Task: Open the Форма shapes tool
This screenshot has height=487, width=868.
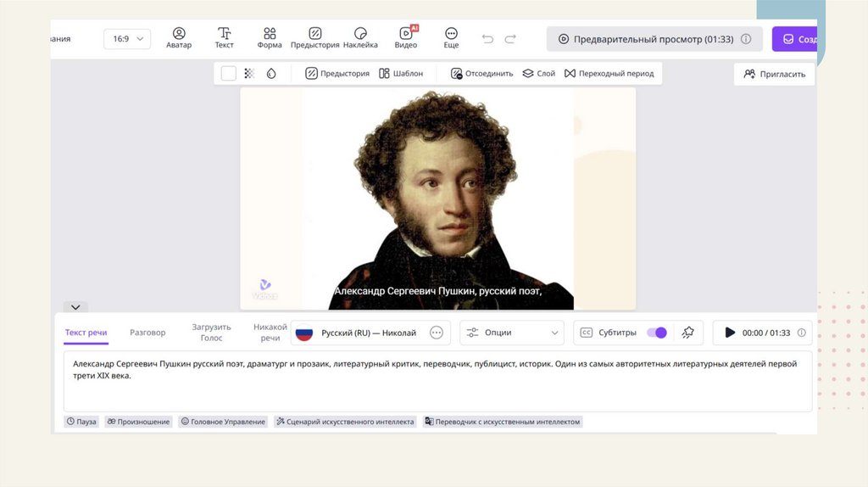Action: pyautogui.click(x=270, y=38)
